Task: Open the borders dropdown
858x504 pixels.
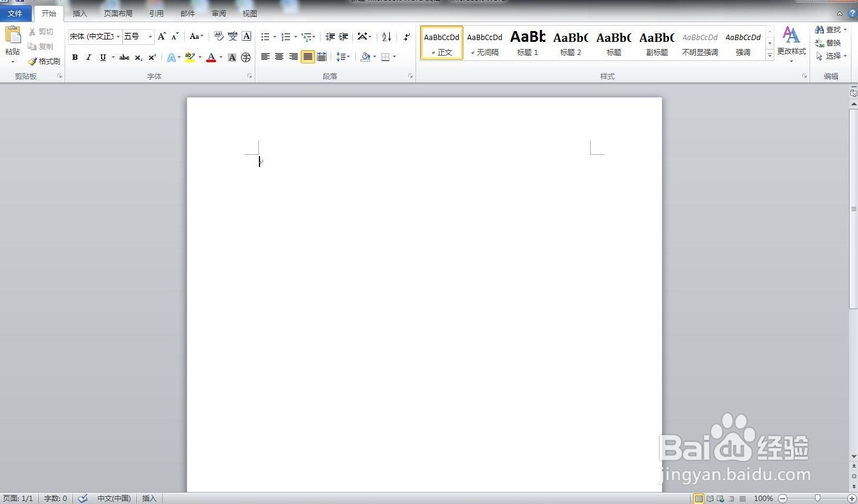Action: point(395,57)
